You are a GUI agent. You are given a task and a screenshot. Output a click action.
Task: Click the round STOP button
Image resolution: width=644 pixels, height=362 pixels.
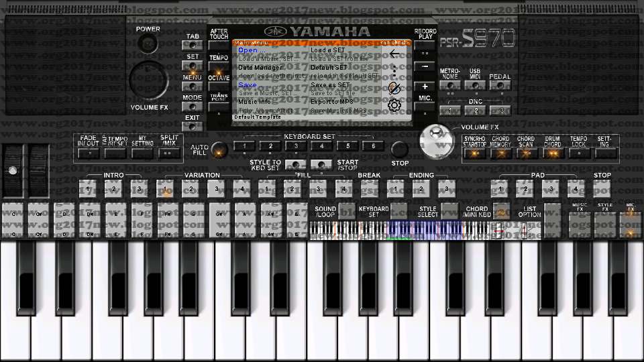coord(399,149)
